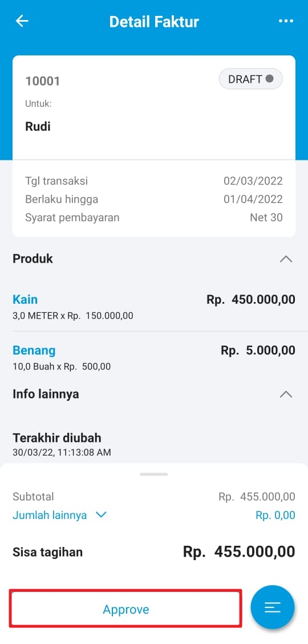
Task: Collapse the Info lainnya section chevron
Action: click(286, 395)
